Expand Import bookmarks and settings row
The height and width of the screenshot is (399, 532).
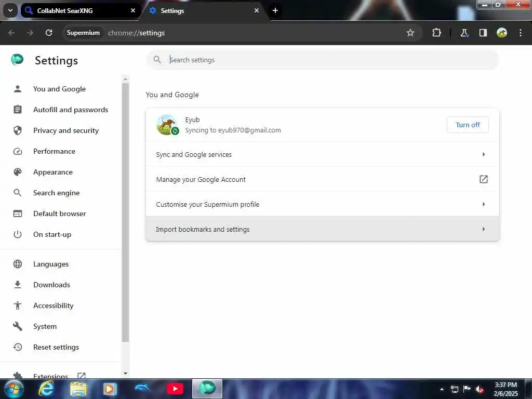(x=322, y=229)
